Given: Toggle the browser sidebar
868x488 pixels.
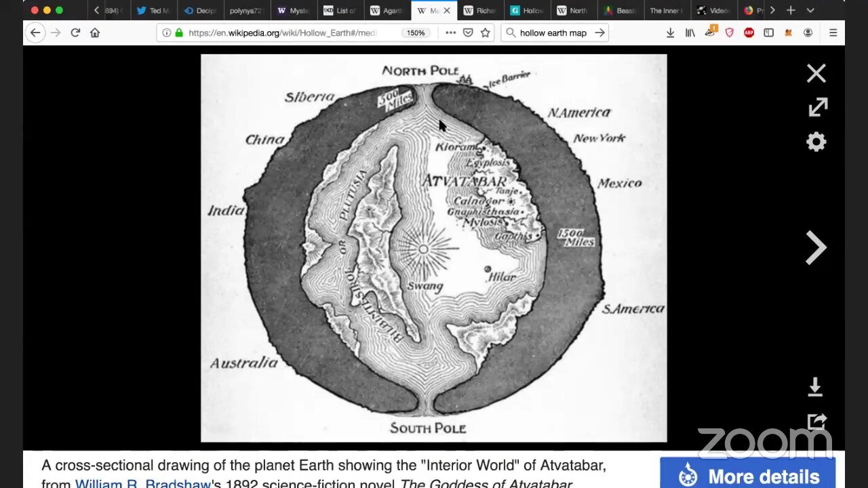Looking at the screenshot, I should 768,33.
